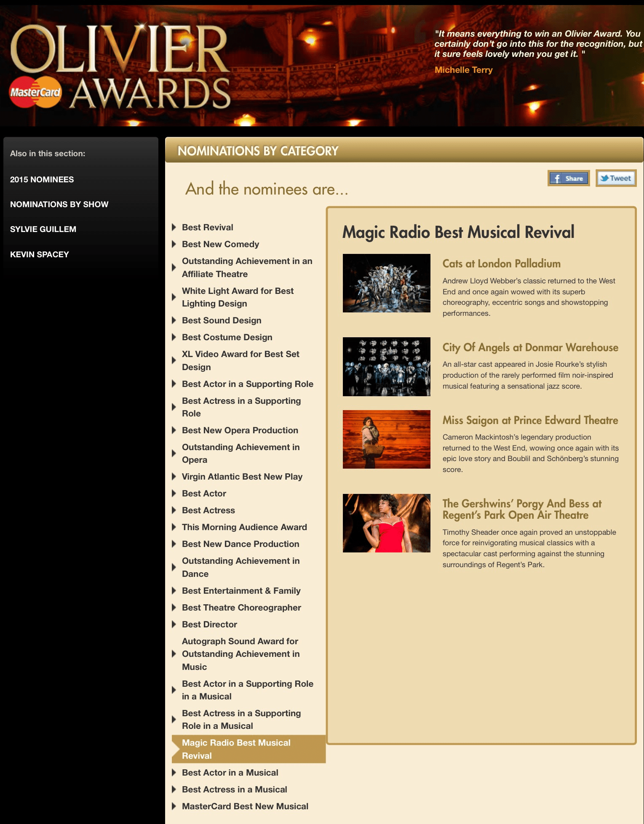
Task: Click the Twitter Tweet button
Action: point(615,178)
